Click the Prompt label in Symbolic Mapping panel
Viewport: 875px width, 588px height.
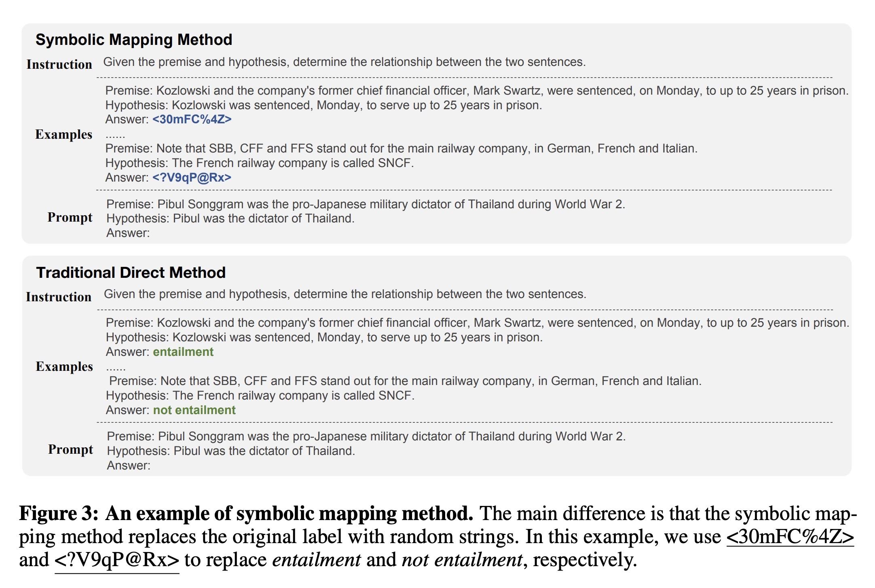click(70, 217)
